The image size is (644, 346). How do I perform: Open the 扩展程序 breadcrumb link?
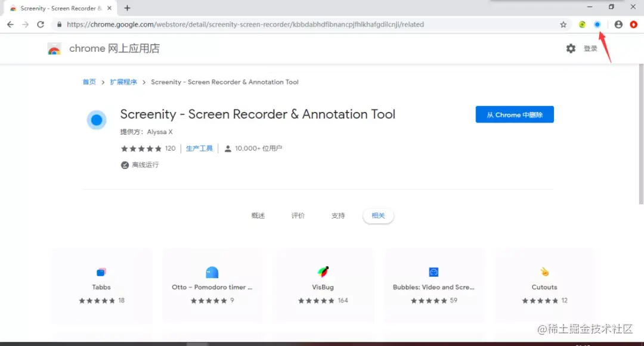[x=123, y=82]
